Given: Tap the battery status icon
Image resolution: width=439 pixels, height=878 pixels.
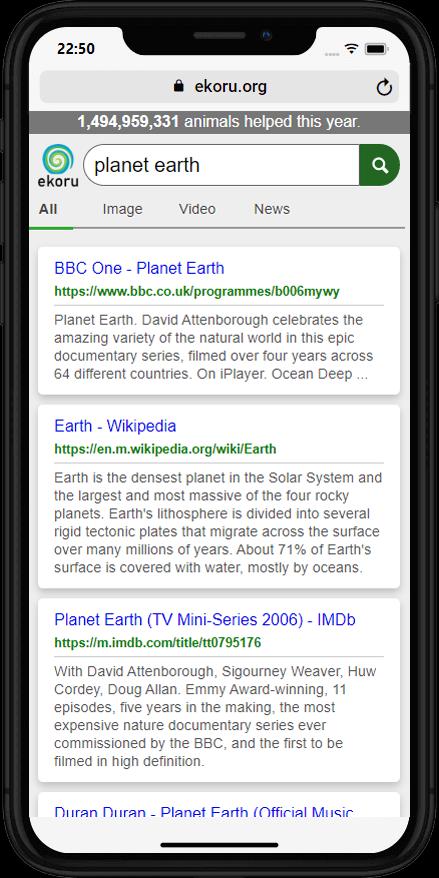Looking at the screenshot, I should click(377, 49).
